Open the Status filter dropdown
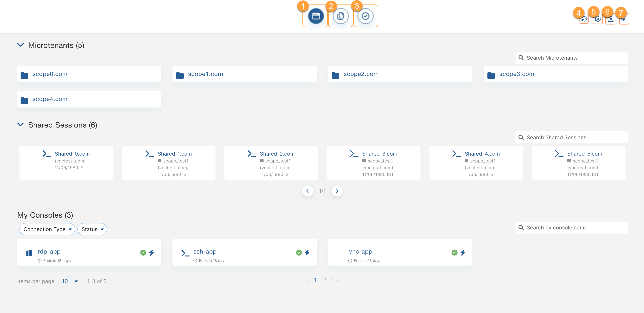 coord(92,229)
